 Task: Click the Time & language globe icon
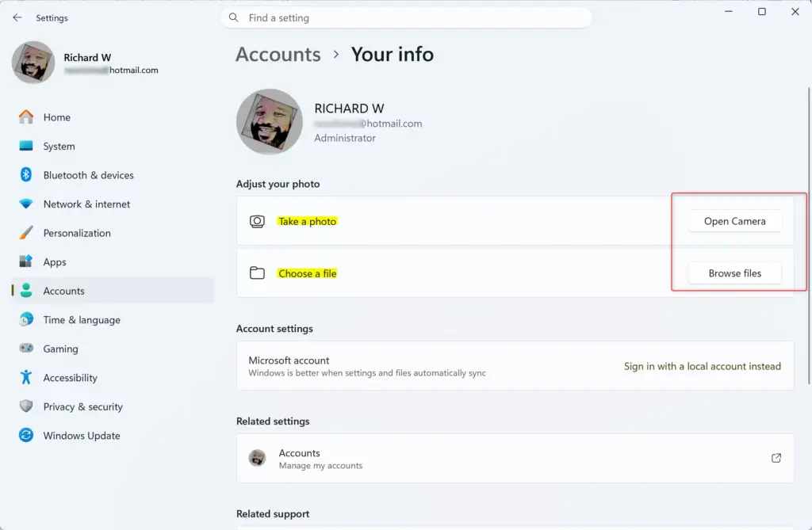tap(26, 319)
